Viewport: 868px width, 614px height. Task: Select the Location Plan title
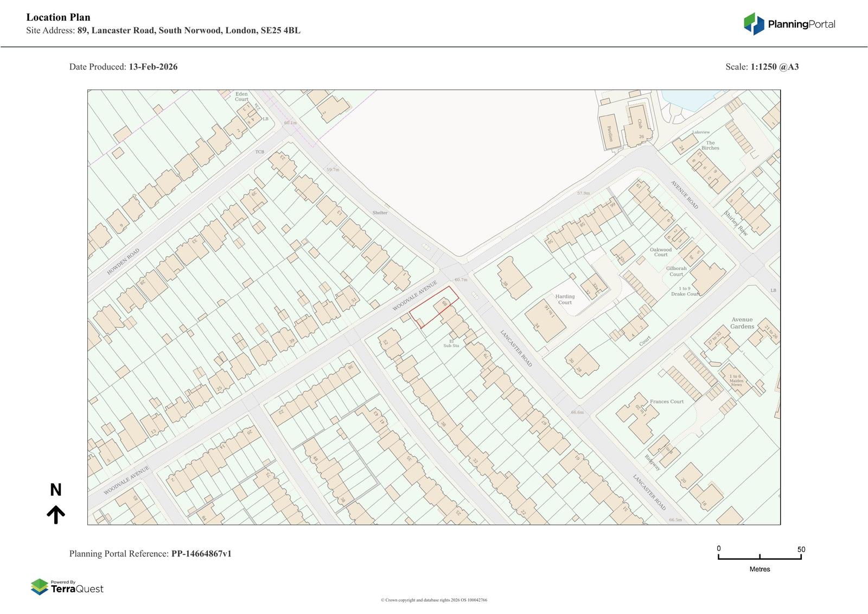58,17
